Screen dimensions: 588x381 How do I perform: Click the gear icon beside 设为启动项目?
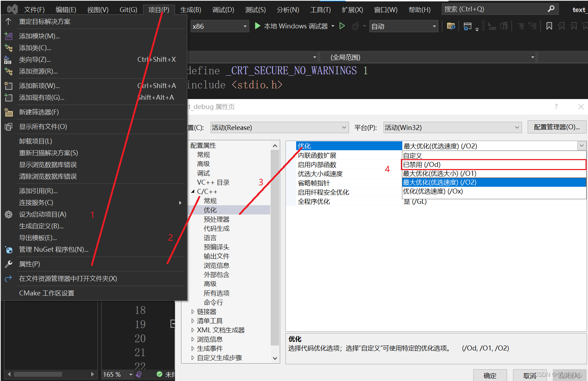click(x=9, y=214)
